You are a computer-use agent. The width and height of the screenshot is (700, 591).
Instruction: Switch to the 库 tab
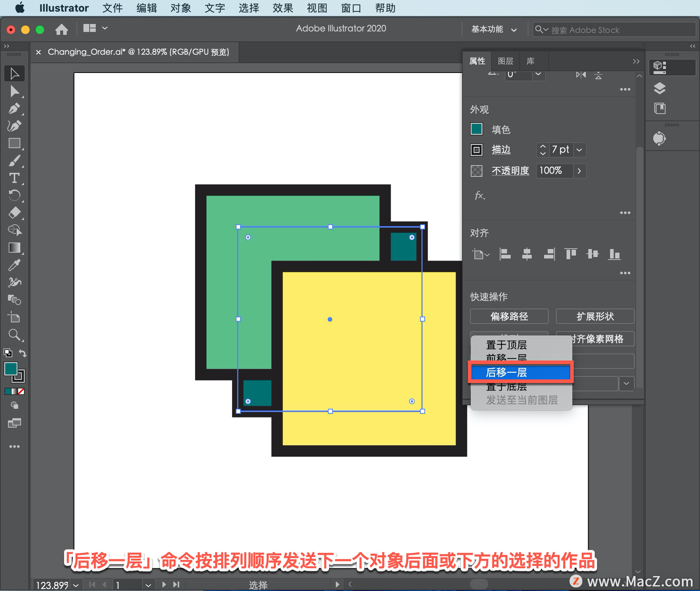click(530, 61)
